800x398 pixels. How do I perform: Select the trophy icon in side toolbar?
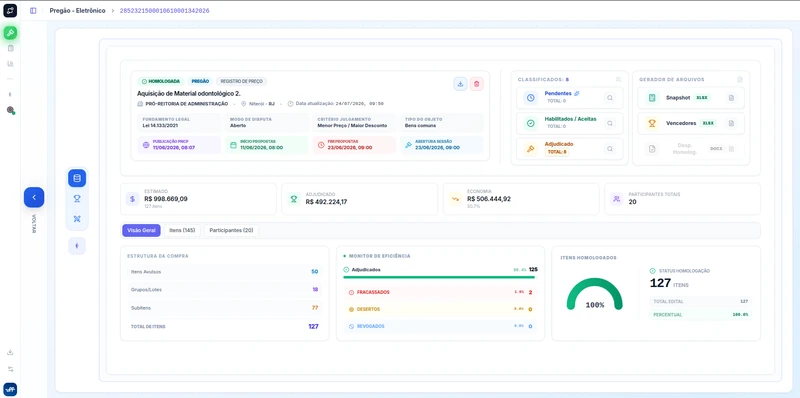click(77, 198)
